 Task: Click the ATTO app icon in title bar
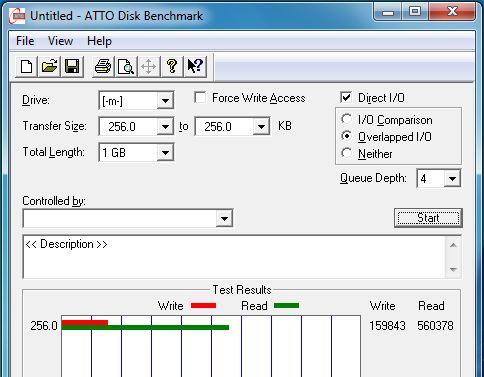pyautogui.click(x=17, y=16)
